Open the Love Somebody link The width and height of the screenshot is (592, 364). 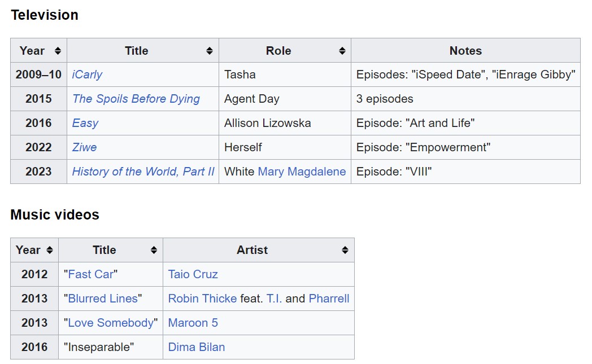110,323
